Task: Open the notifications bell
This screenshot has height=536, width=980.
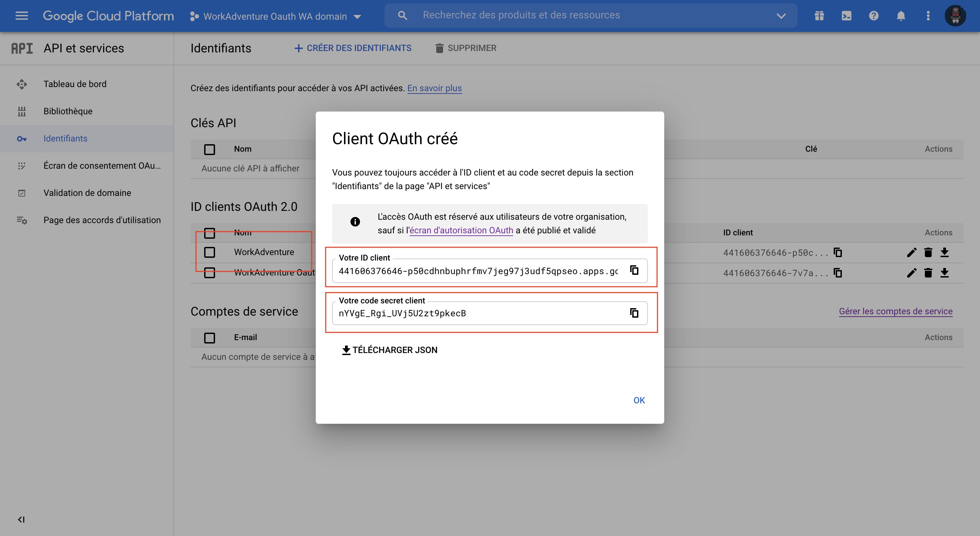Action: (901, 16)
